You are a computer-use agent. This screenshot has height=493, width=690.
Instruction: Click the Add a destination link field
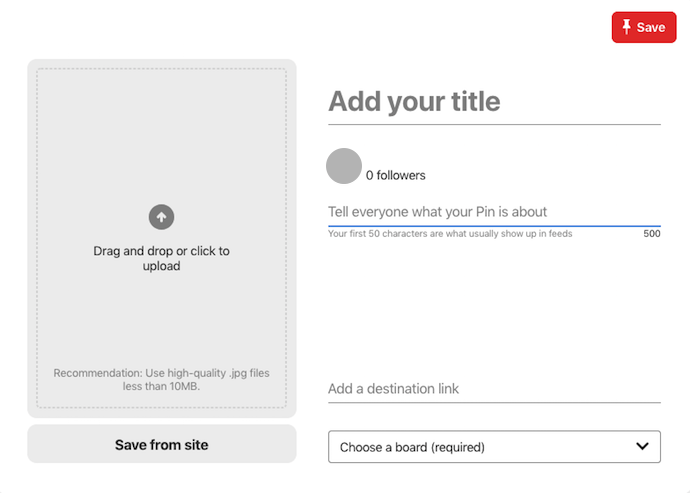point(494,389)
